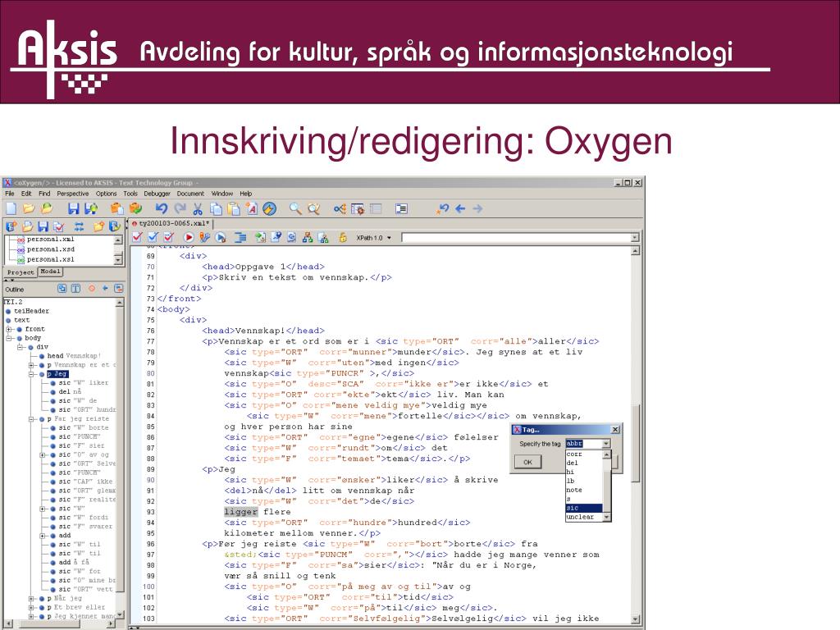Expand the 'p Vennskap er et' outline node
This screenshot has width=840, height=630.
32,365
